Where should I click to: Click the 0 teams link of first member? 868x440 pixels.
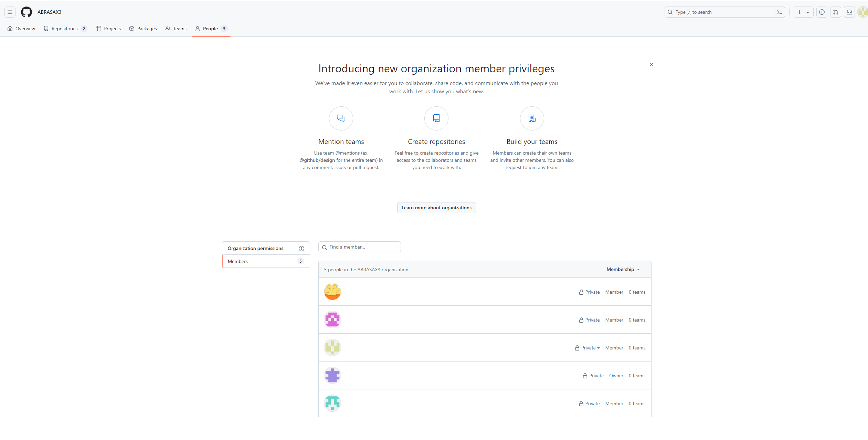tap(637, 292)
